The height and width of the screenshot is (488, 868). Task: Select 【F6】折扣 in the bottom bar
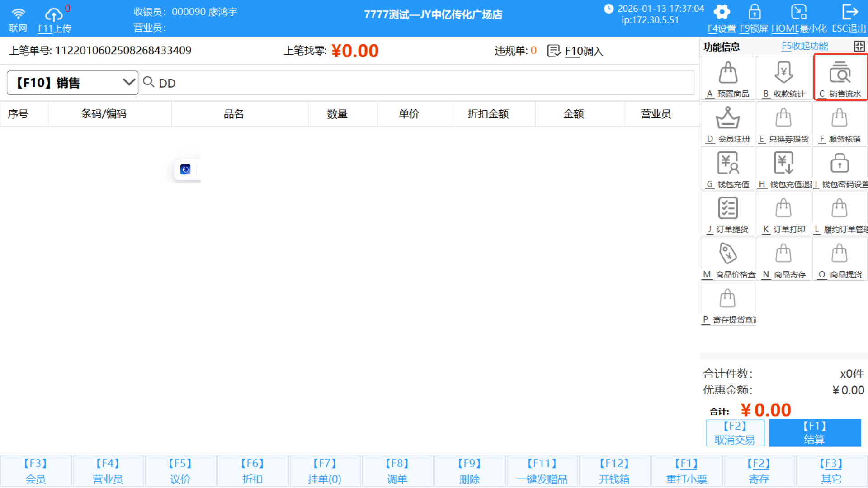[253, 471]
